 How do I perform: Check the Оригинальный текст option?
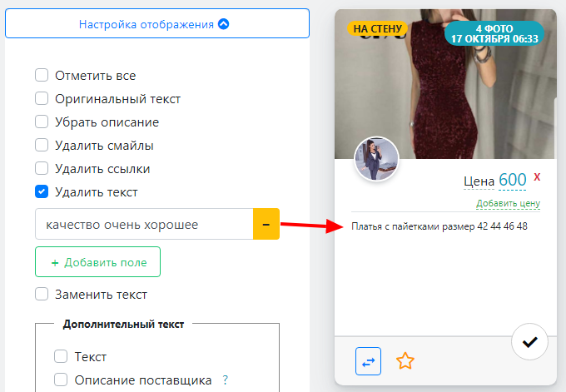pyautogui.click(x=42, y=99)
